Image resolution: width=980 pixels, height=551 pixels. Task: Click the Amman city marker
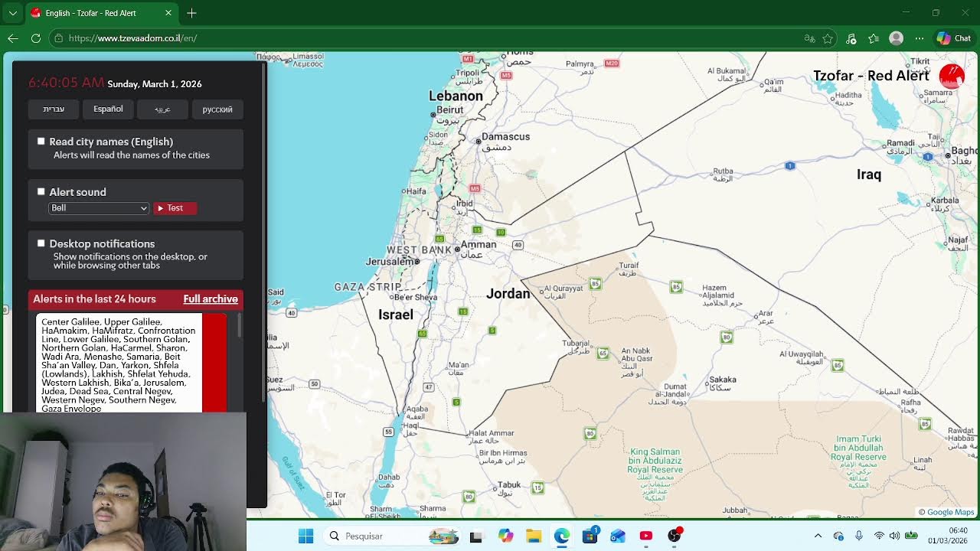[x=457, y=249]
